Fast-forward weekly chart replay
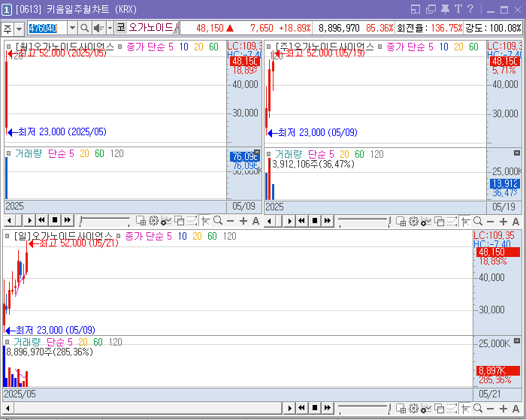526x420 pixels. point(328,221)
